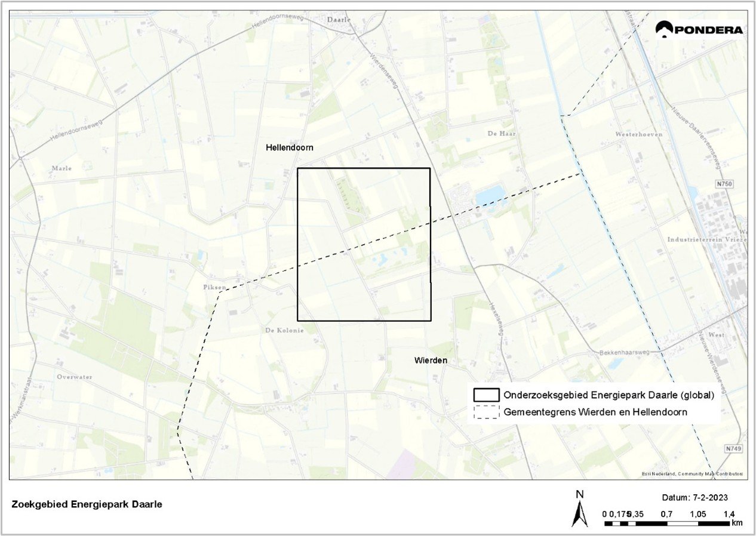
Task: Click the Piksen place label
Action: coord(214,287)
